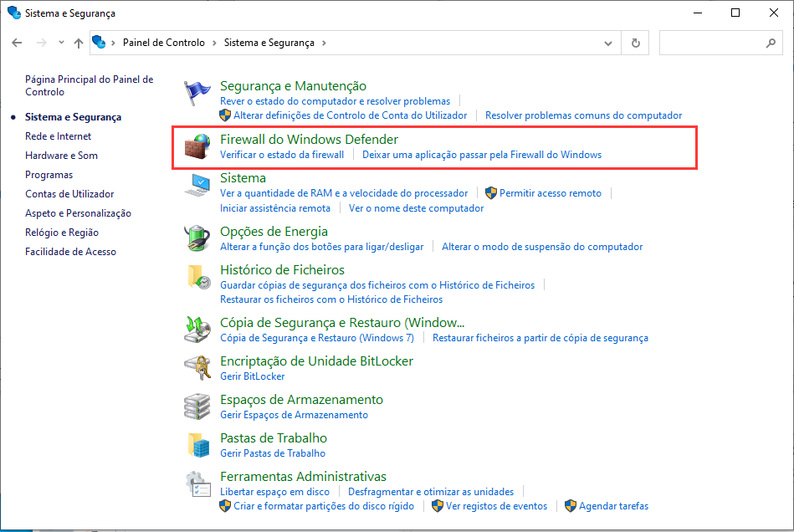Click the Up one level arrow
This screenshot has height=532, width=794.
(79, 43)
